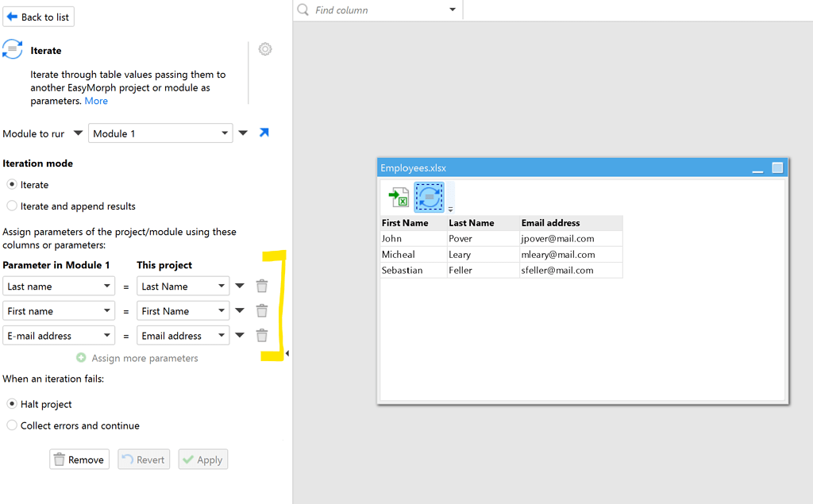Image resolution: width=813 pixels, height=504 pixels.
Task: Open the gear settings icon near Iterate heading
Action: [265, 48]
